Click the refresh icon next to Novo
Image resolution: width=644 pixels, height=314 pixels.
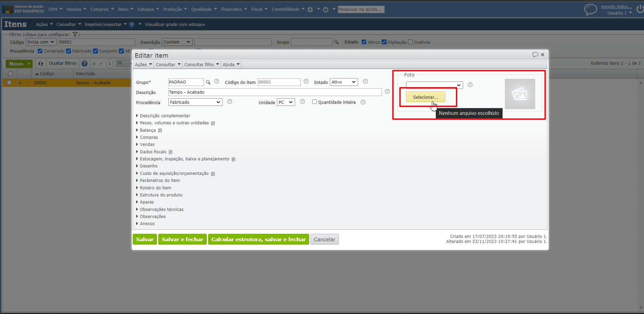(x=41, y=63)
